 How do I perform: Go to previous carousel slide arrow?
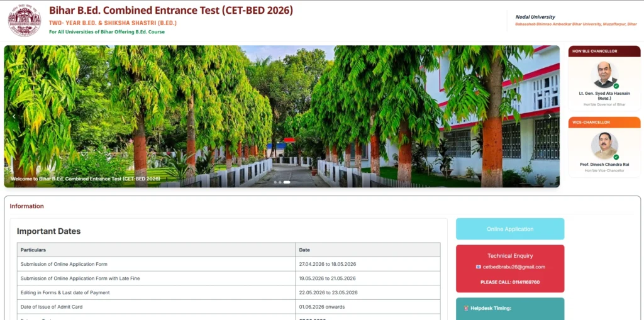[x=14, y=116]
